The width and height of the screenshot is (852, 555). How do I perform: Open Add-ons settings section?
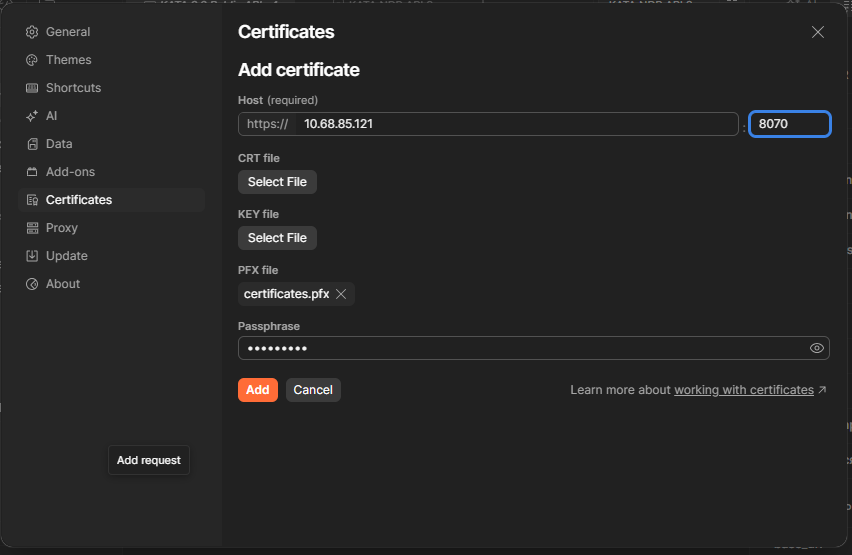[x=70, y=172]
